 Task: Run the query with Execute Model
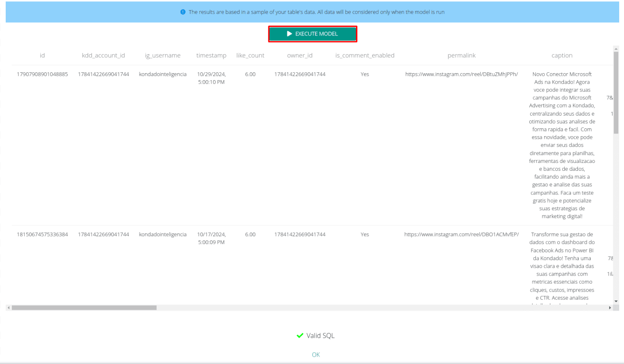click(x=313, y=34)
